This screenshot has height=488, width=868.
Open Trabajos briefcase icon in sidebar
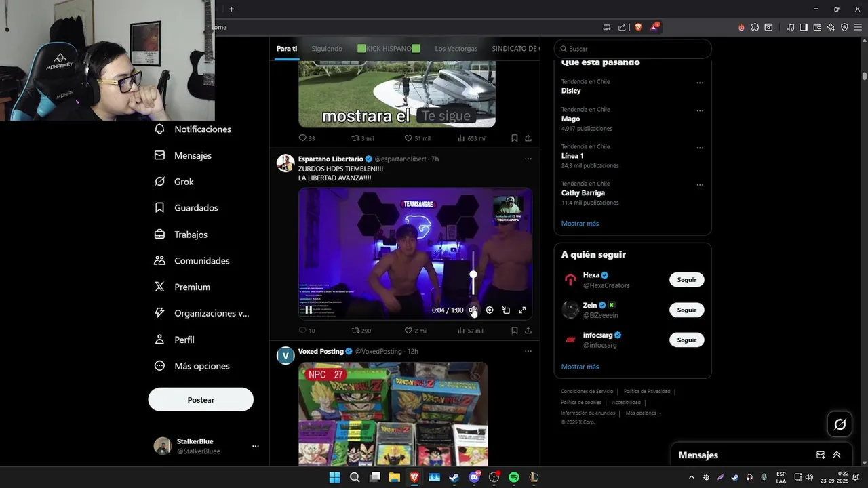pyautogui.click(x=159, y=235)
